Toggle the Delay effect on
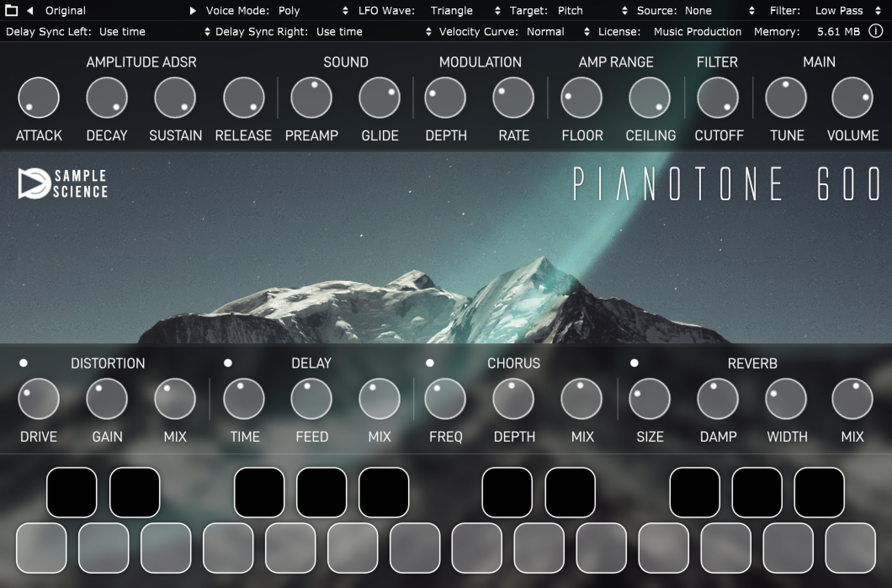Image resolution: width=892 pixels, height=588 pixels. [x=228, y=362]
